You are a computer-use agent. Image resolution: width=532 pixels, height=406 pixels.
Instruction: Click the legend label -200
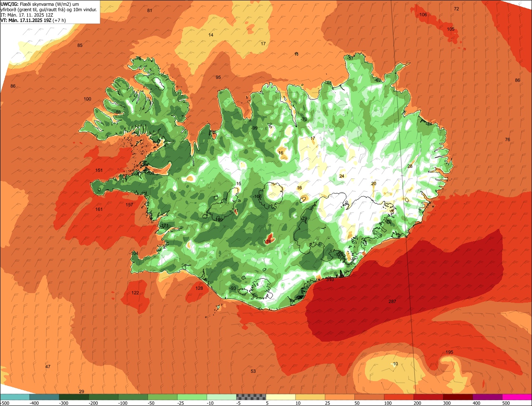pos(94,403)
